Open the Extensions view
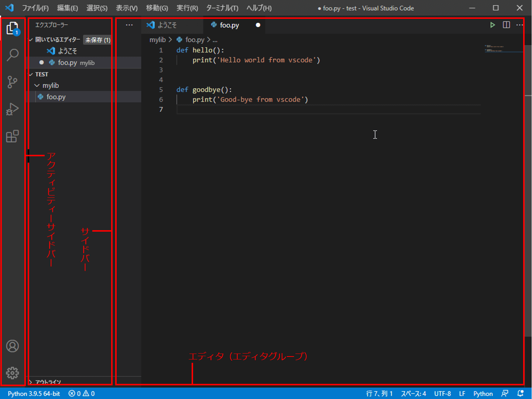 (x=13, y=136)
